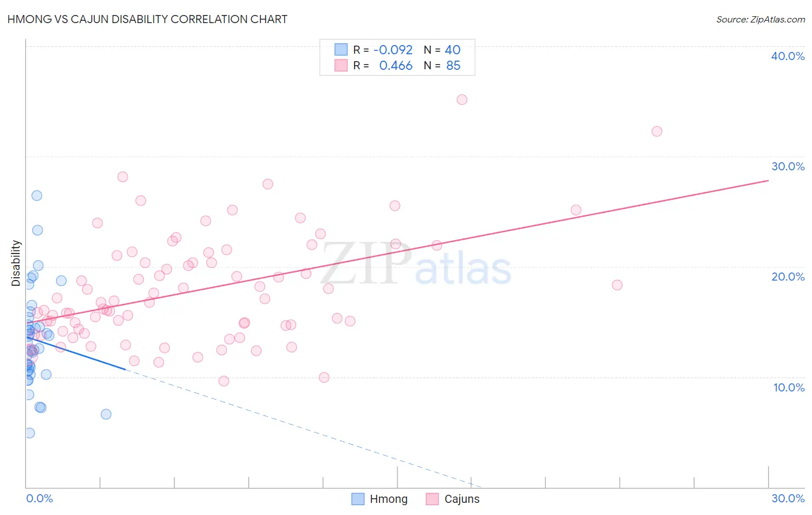
Task: Click the 30.0% x-axis end label
Action: pyautogui.click(x=788, y=498)
